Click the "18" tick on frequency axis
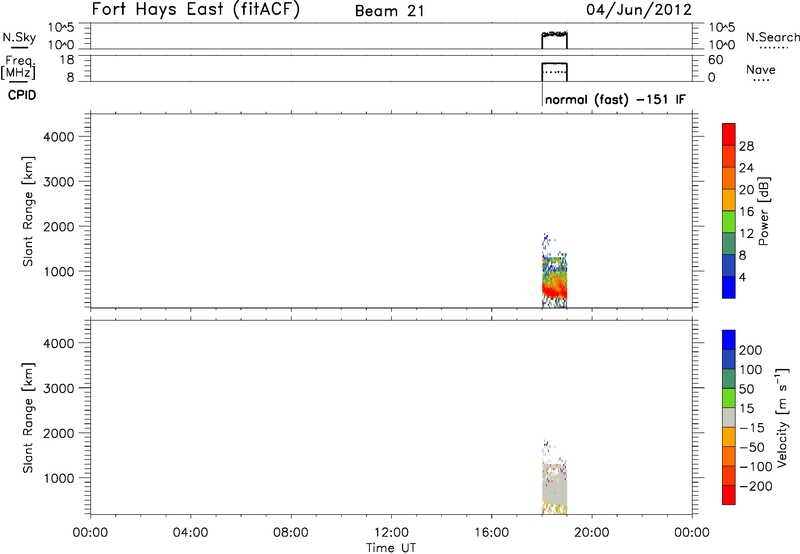The width and height of the screenshot is (800, 554). click(67, 60)
